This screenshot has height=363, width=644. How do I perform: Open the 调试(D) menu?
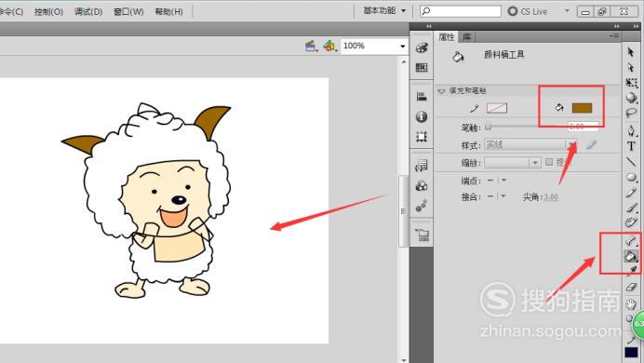[x=88, y=11]
